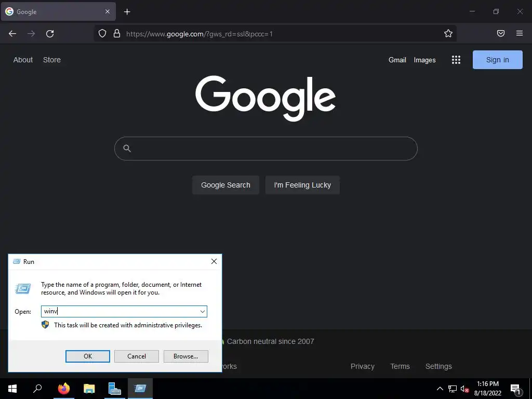The height and width of the screenshot is (399, 532).
Task: Click the taskbar search magnifier
Action: point(37,389)
